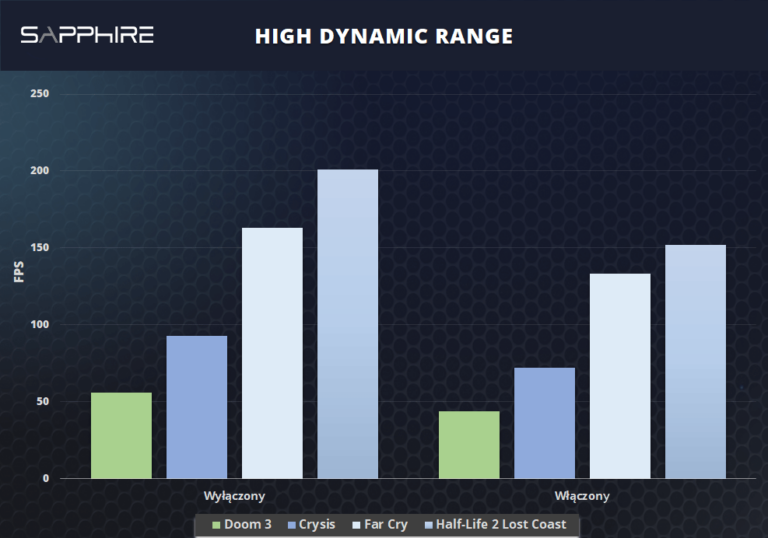The image size is (768, 538).
Task: Select the Crysis bar under Wyłączony
Action: point(196,406)
